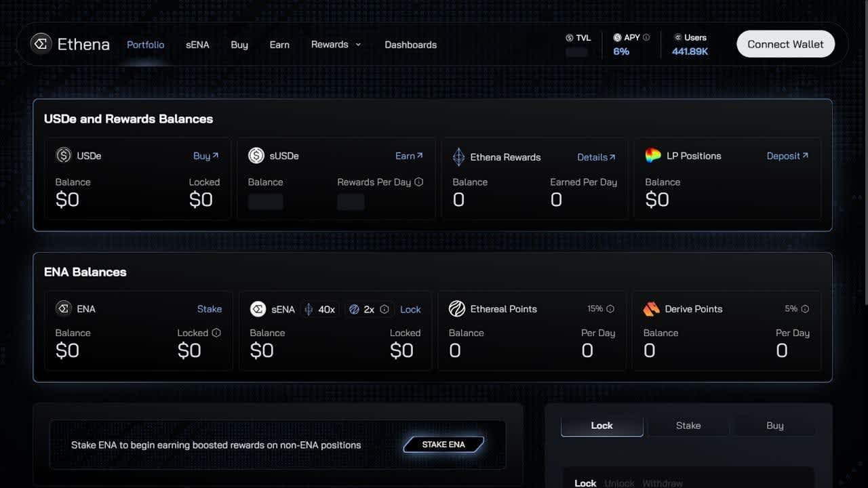This screenshot has width=868, height=488.
Task: Click the ENA token icon
Action: click(64, 308)
